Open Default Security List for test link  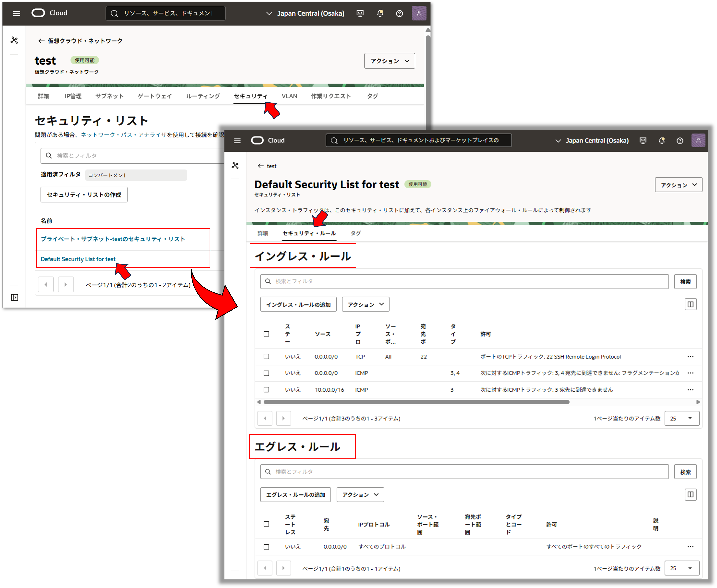(78, 259)
